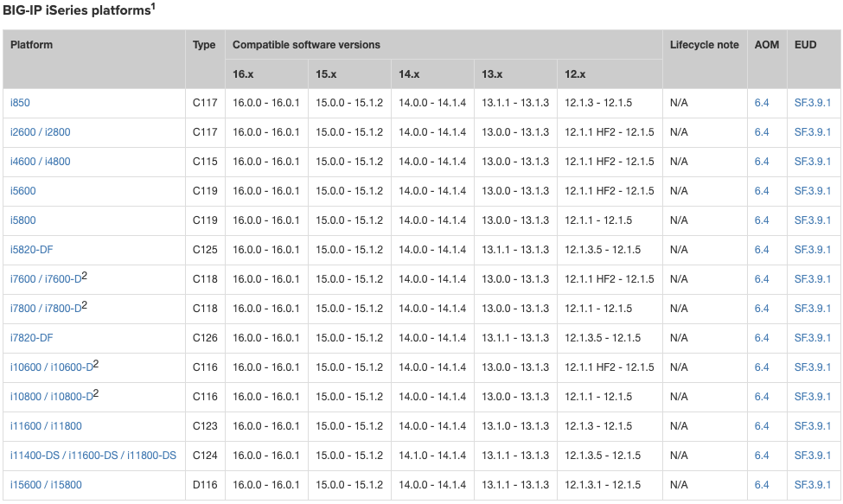Screen dimensions: 843x504
Task: Click the BIG-IP iSeries platforms heading
Action: click(79, 10)
